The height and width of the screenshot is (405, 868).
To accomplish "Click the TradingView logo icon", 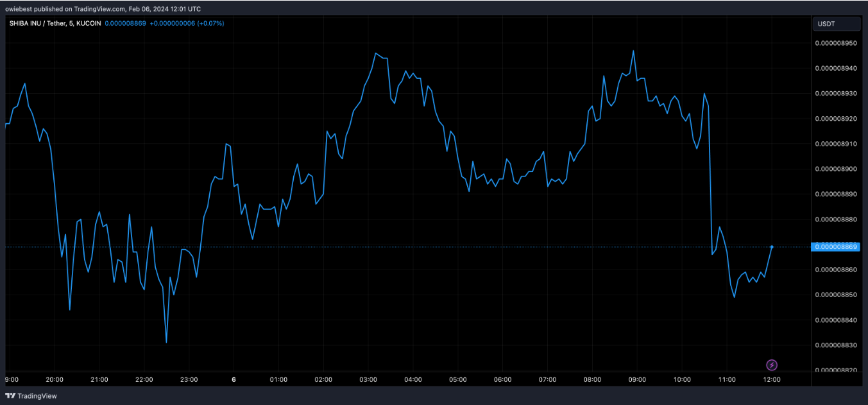I will coord(10,396).
